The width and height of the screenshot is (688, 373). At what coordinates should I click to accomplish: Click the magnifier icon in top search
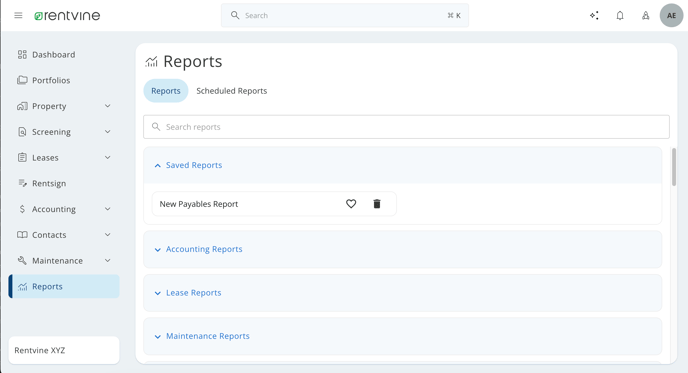pyautogui.click(x=235, y=15)
